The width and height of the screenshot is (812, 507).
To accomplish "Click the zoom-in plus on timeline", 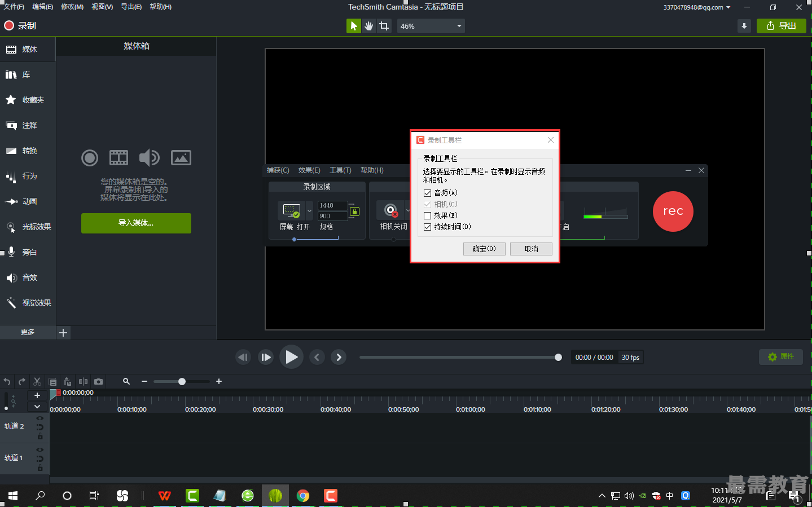I will 219,382.
